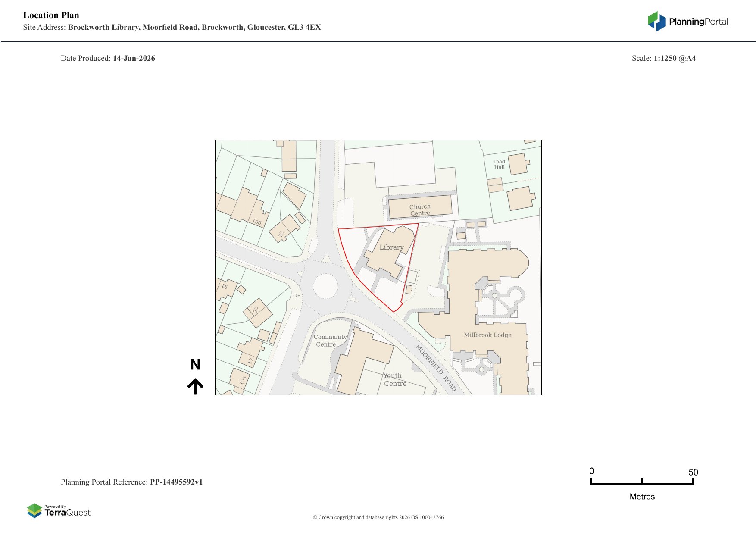Screen dimensions: 756x535
Task: Click the 50 metres scale bar
Action: pyautogui.click(x=642, y=482)
